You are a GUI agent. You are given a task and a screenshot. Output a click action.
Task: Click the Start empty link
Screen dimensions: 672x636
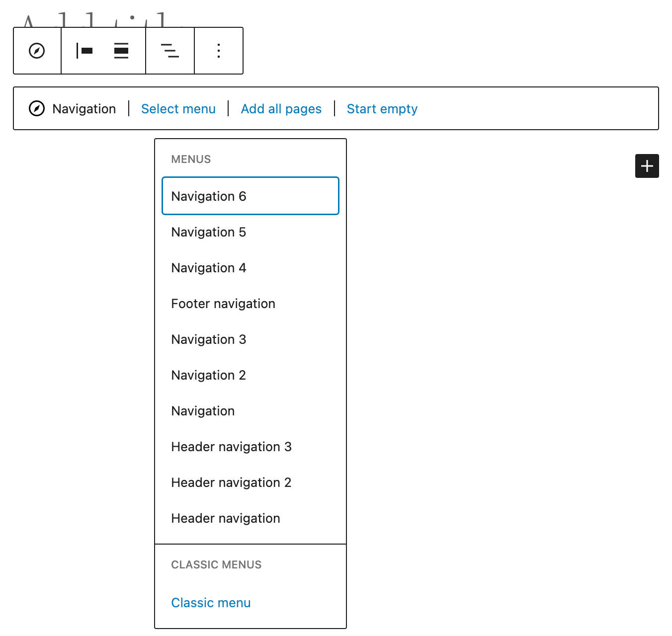tap(382, 109)
